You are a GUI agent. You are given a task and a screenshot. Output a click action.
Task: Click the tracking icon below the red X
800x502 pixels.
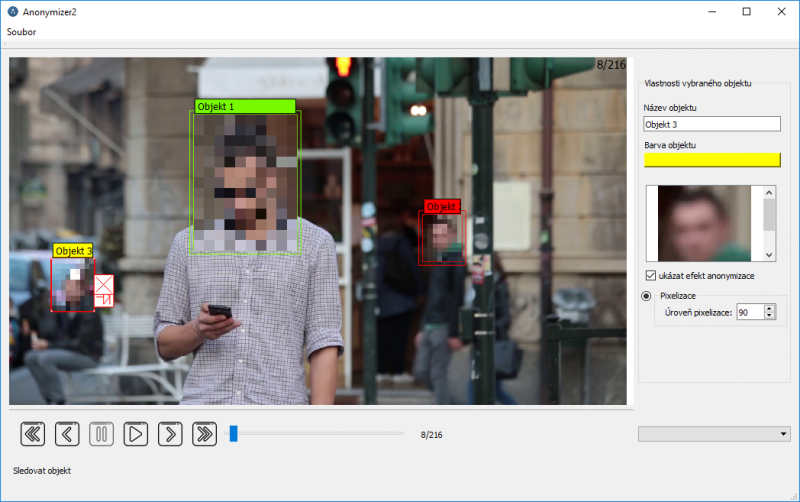point(103,299)
